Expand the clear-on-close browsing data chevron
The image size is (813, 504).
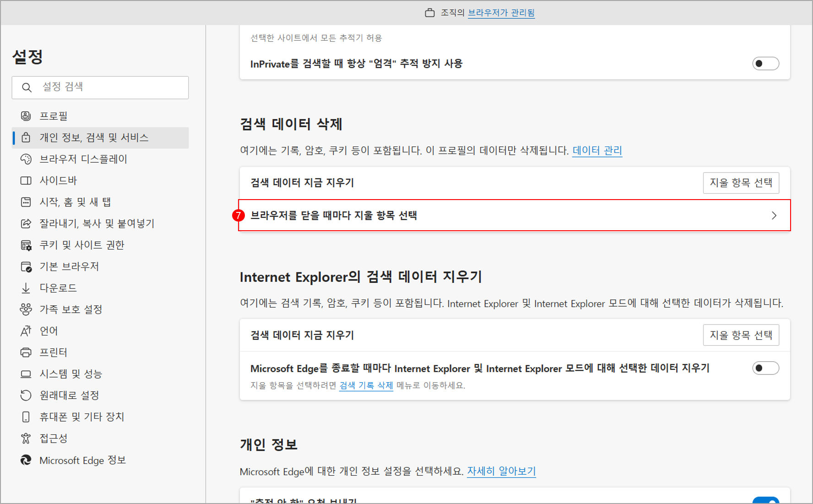click(774, 216)
